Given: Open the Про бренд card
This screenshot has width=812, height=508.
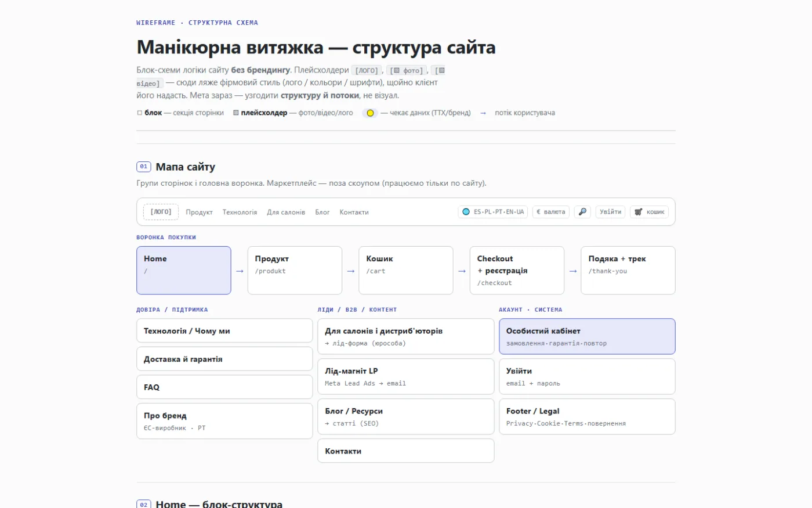Looking at the screenshot, I should [224, 421].
